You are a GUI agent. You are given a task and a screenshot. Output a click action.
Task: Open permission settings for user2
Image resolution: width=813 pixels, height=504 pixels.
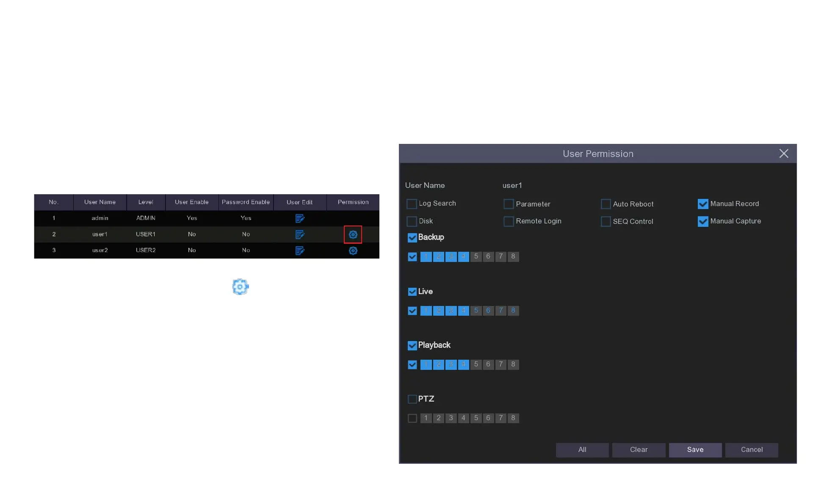coord(353,251)
